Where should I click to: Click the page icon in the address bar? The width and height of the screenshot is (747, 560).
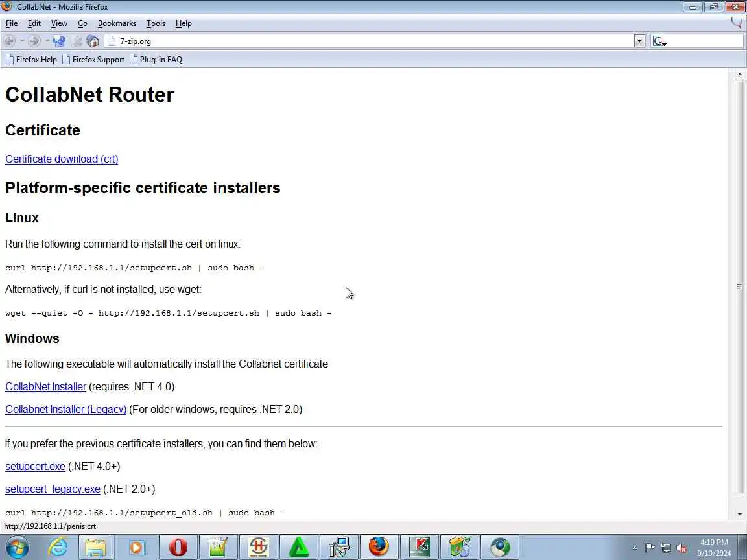point(112,41)
